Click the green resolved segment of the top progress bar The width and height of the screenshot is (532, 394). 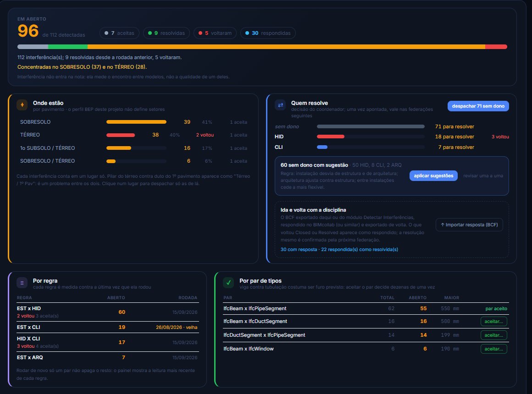[x=68, y=47]
